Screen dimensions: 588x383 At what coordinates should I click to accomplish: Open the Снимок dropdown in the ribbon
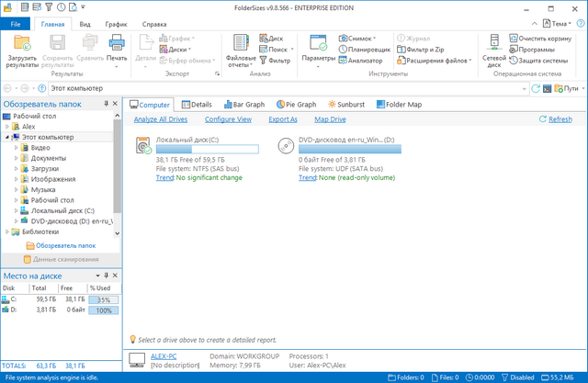[x=368, y=39]
